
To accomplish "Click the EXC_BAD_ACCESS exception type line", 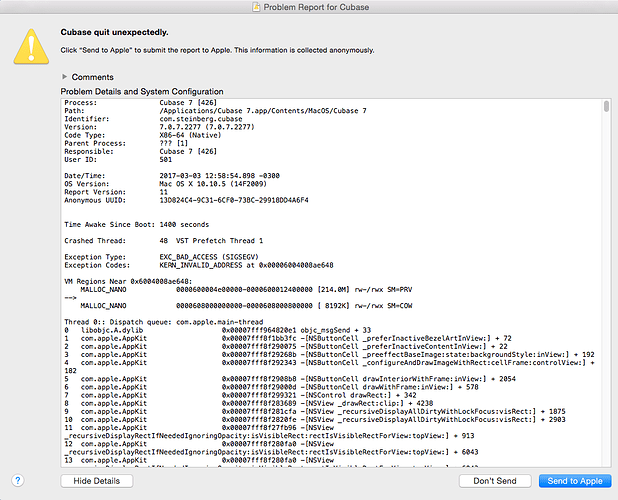I will [x=161, y=257].
